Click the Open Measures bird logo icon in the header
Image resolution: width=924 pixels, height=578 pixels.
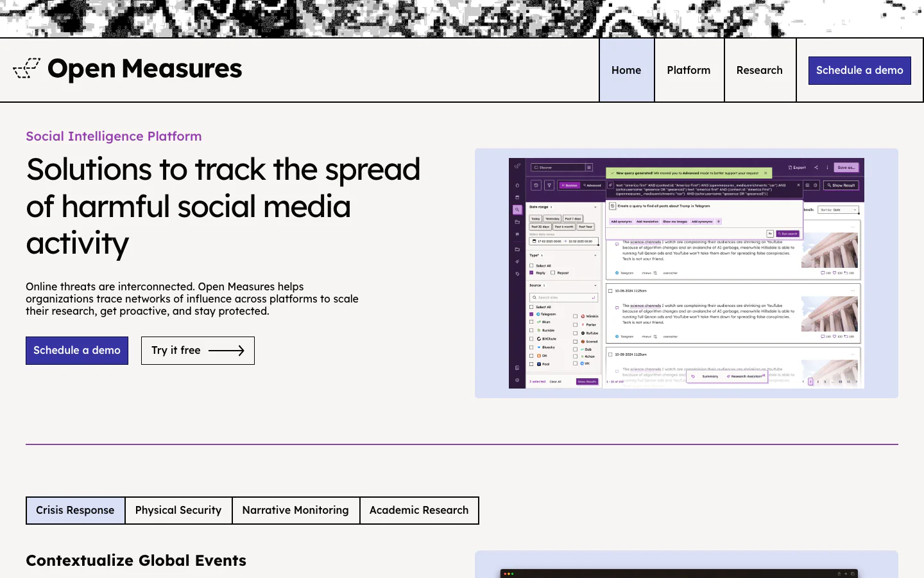[x=26, y=69]
